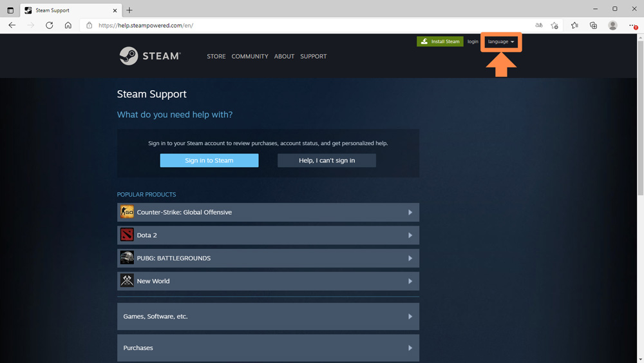Click the login link in header

click(x=473, y=42)
